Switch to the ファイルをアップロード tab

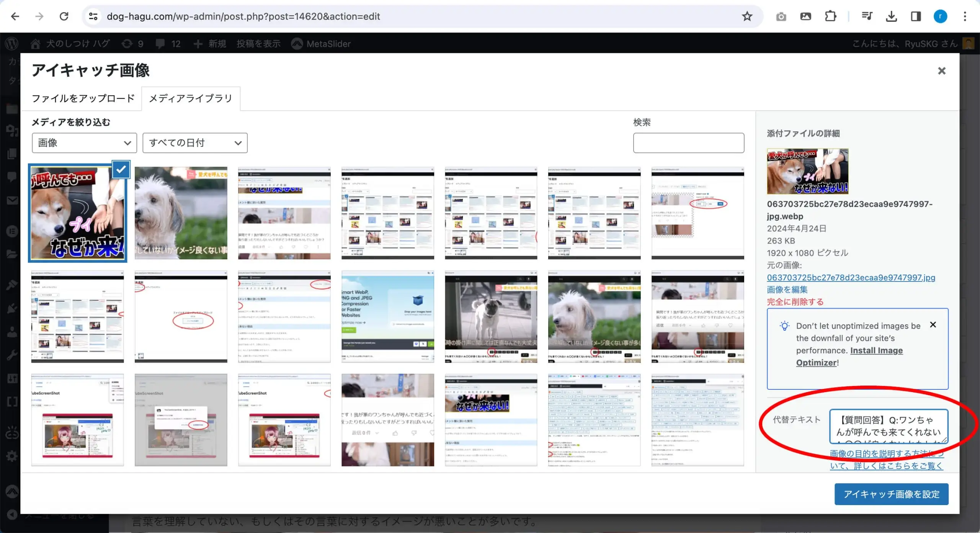[x=83, y=98]
